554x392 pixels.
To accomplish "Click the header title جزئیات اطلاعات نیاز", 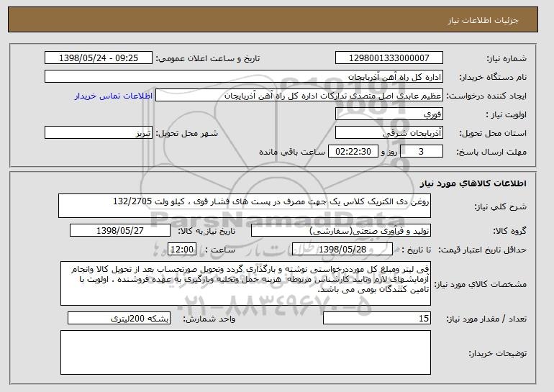I will (x=483, y=20).
